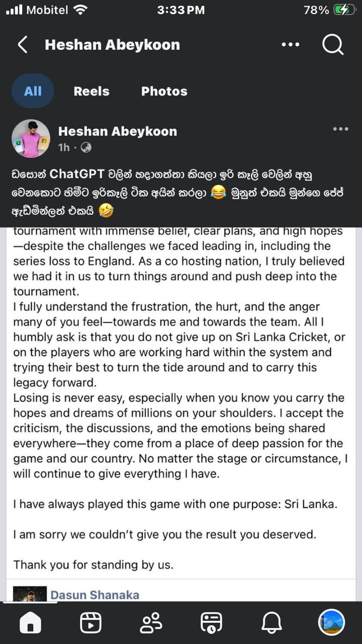Go to the Home feed icon
The height and width of the screenshot is (644, 362).
tap(30, 623)
